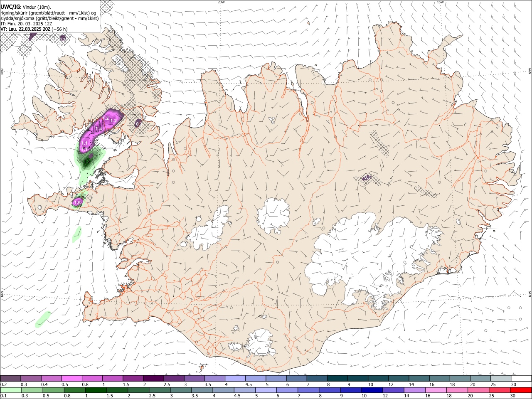Pick the royal blue 9 swatch in the lower legend row
Viewport: 532px width, 399px height.
[x=351, y=390]
